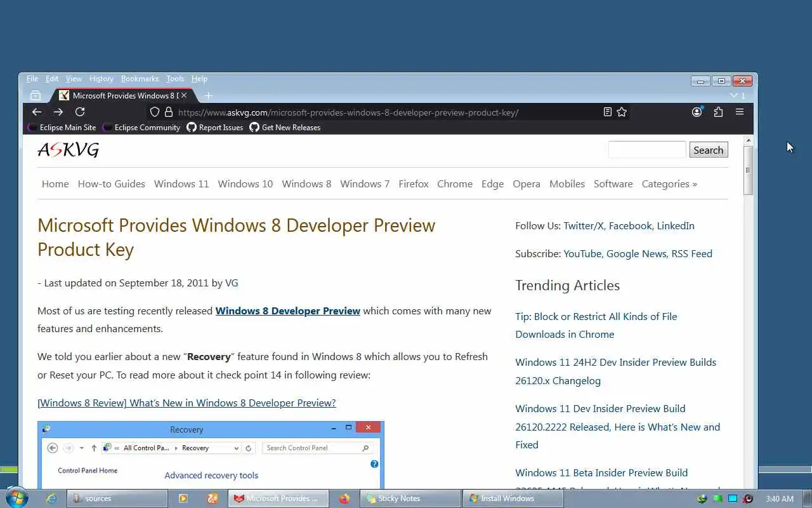Viewport: 812px width, 508px height.
Task: Open Google News subscribe link
Action: (x=636, y=253)
